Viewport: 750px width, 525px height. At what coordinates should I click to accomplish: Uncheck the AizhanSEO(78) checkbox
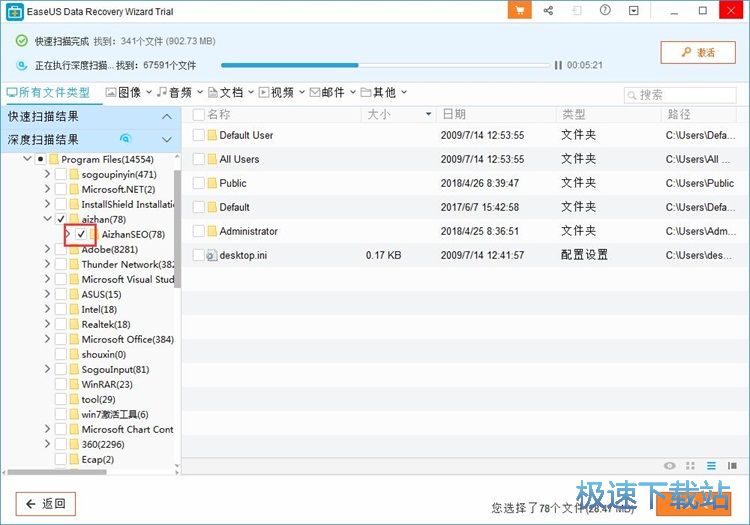click(81, 234)
